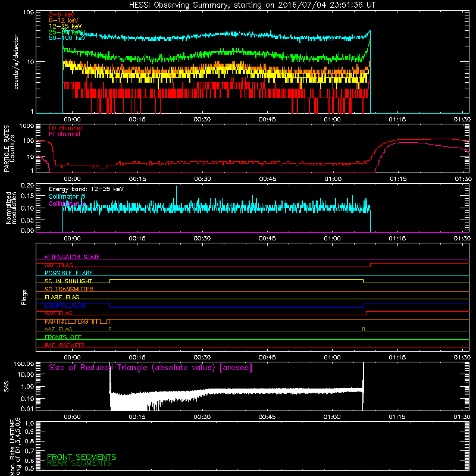This screenshot has width=476, height=476.
Task: Click the 00:15 tick under the SAS plot
Action: coord(137,417)
